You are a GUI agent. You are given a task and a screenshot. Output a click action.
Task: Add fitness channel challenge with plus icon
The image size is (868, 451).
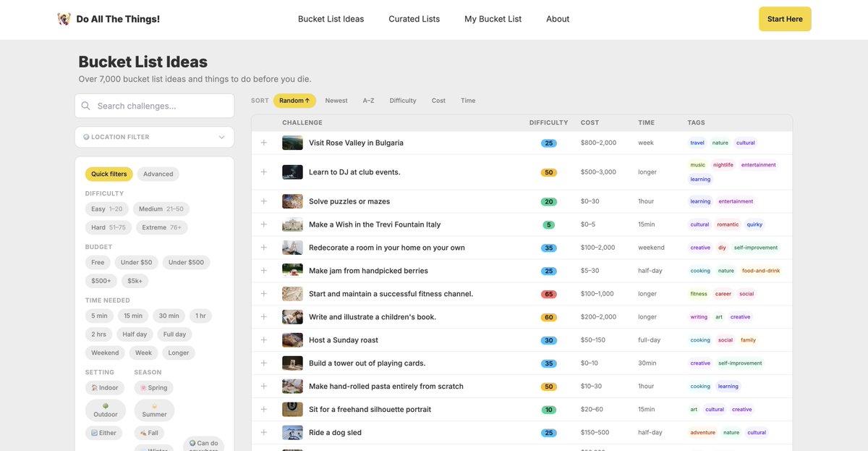point(264,294)
